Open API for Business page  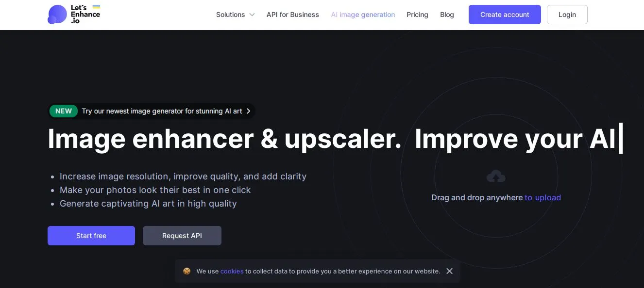click(293, 15)
